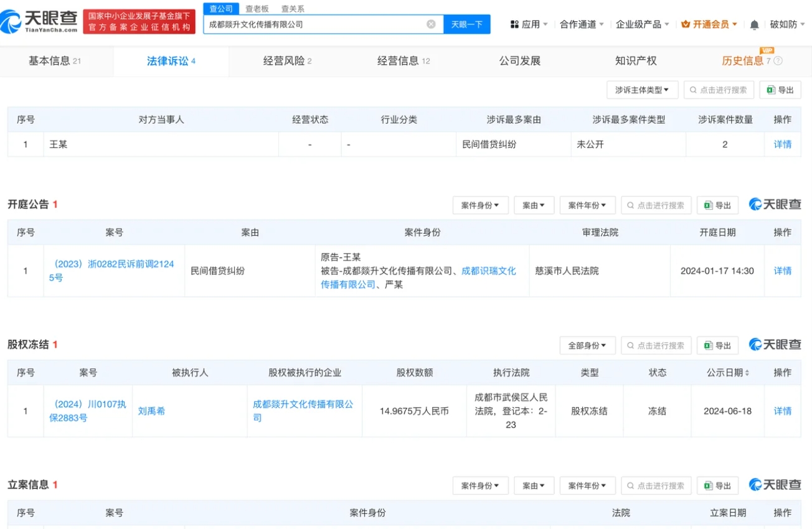Image resolution: width=812 pixels, height=529 pixels.
Task: Open the 案件年份 filter in 开庭公告
Action: pos(587,205)
